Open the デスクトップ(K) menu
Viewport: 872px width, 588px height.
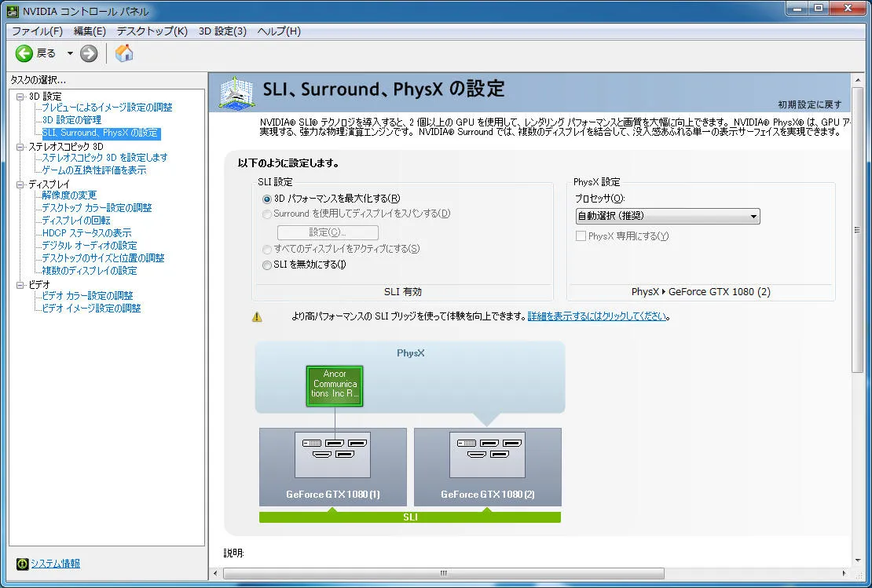(x=152, y=31)
